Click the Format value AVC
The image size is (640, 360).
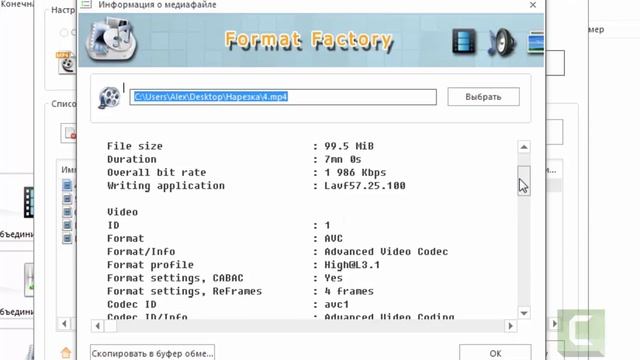pos(333,238)
